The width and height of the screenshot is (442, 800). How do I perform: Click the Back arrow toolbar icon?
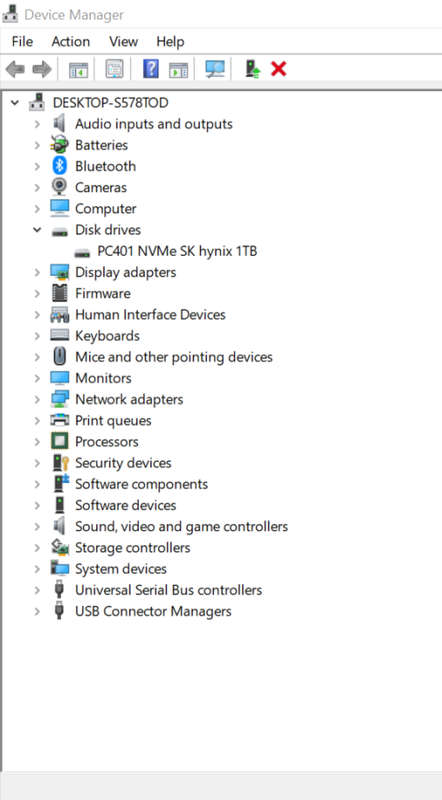15,69
